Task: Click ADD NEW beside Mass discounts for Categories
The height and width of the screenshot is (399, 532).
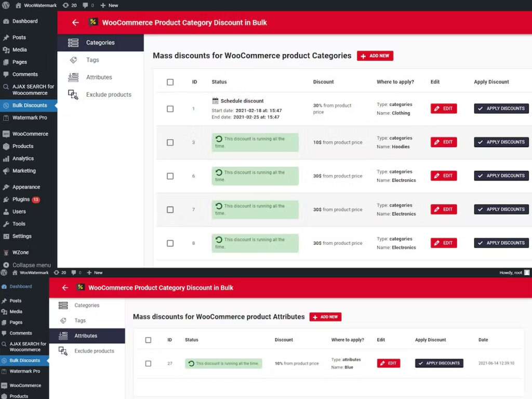Action: [375, 56]
